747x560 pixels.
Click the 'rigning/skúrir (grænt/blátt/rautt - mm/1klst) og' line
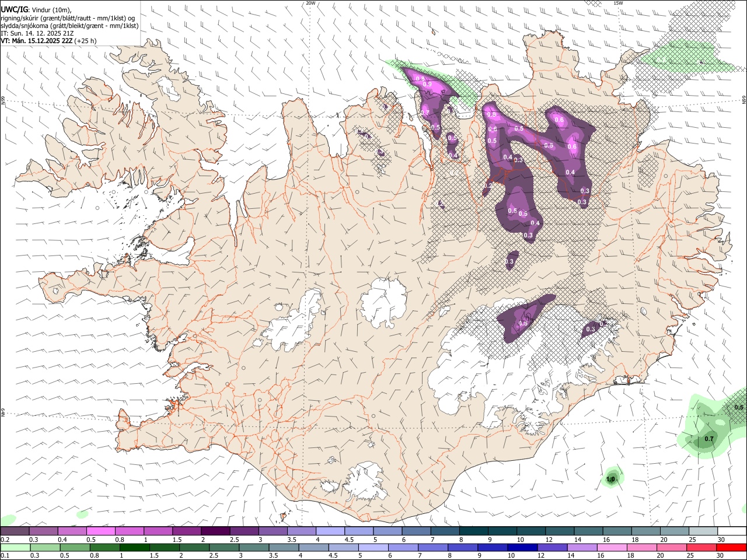pyautogui.click(x=68, y=17)
